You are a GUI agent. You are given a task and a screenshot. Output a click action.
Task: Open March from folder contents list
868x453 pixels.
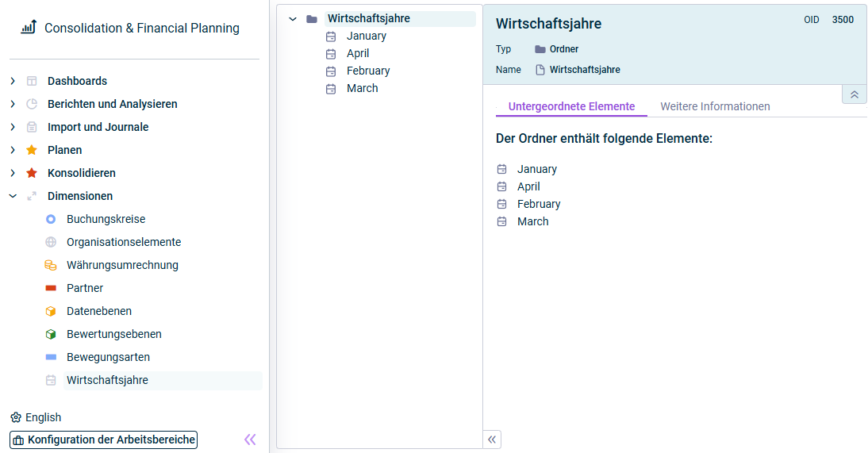tap(532, 221)
